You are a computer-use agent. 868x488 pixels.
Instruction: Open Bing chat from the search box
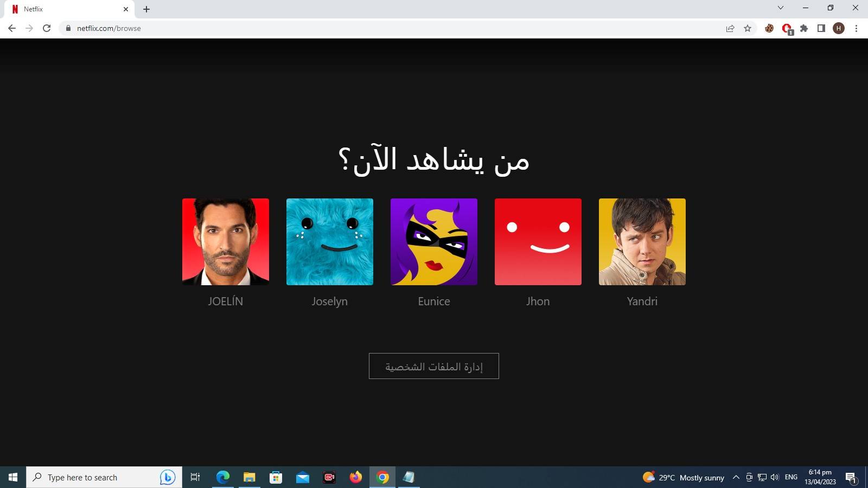tap(167, 477)
